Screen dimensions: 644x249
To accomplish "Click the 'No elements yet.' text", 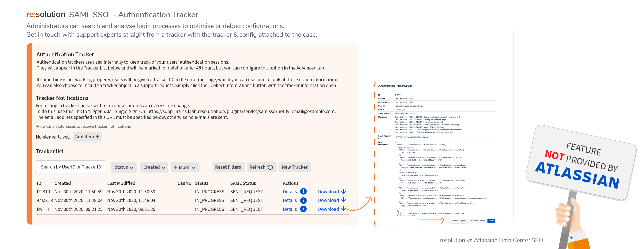I will pyautogui.click(x=53, y=137).
